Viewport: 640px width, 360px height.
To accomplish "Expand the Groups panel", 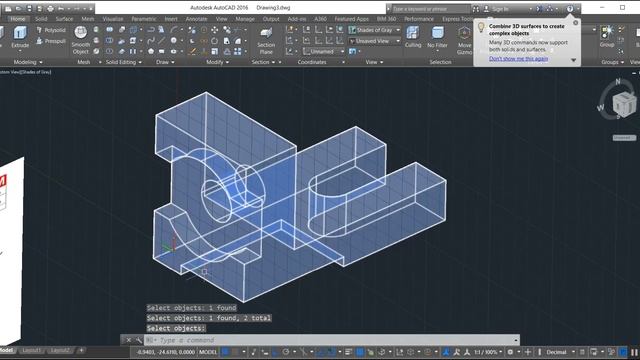I will coord(613,62).
